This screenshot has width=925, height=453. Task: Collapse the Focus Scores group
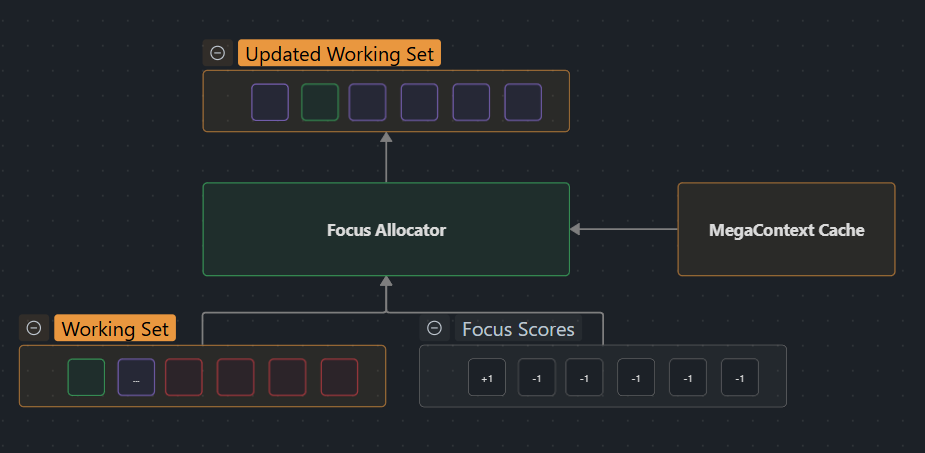(x=434, y=328)
